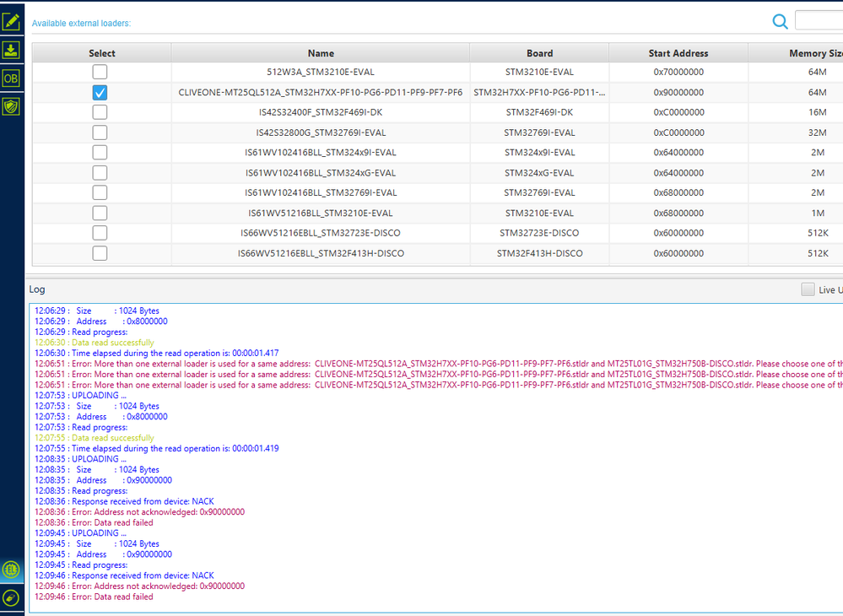This screenshot has height=616, width=843.
Task: Click the globe icon at sidebar bottom
Action: (x=11, y=570)
